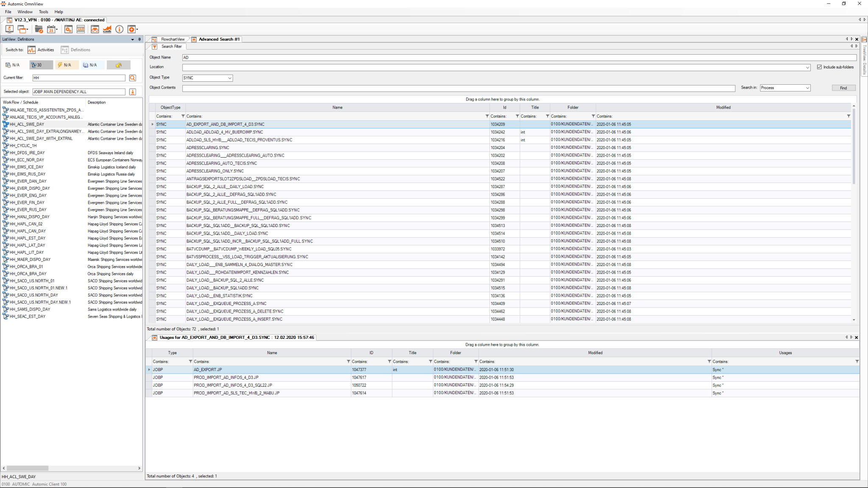
Task: Open the Tools menu
Action: pyautogui.click(x=43, y=11)
